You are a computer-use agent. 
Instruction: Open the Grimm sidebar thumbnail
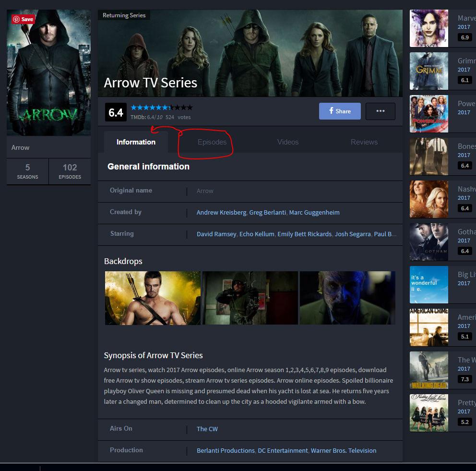[x=428, y=71]
